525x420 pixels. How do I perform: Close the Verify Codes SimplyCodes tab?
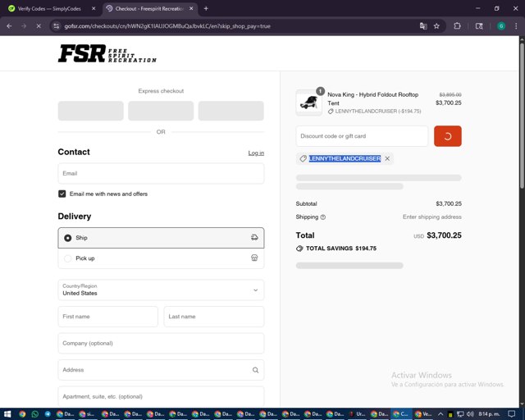pyautogui.click(x=94, y=9)
